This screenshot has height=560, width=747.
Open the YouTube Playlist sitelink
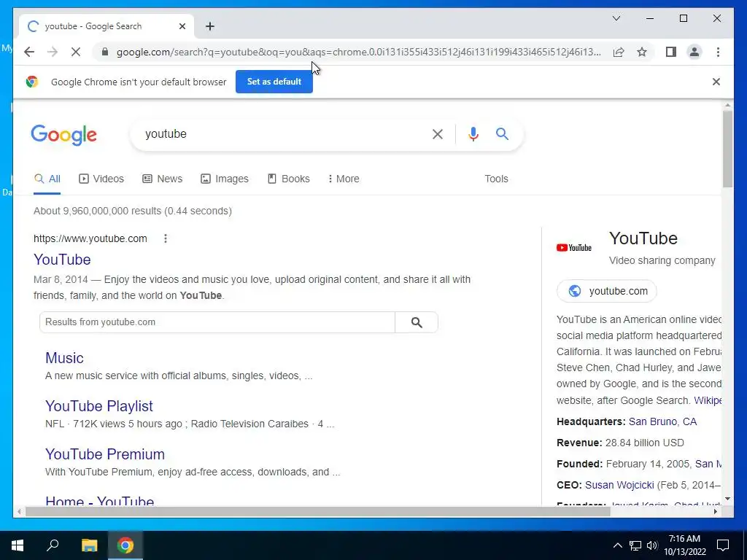pyautogui.click(x=99, y=406)
